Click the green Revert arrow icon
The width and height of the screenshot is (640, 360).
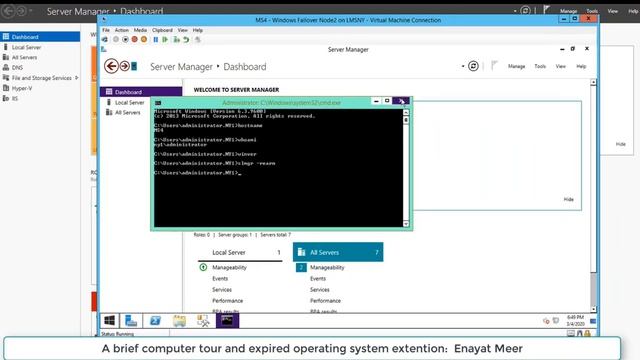click(186, 40)
